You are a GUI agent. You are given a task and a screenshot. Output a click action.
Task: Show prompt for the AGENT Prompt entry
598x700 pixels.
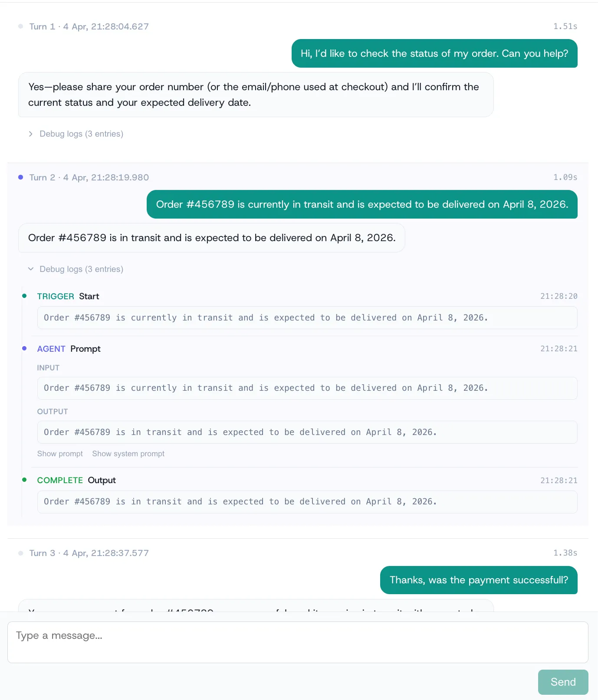(x=59, y=453)
